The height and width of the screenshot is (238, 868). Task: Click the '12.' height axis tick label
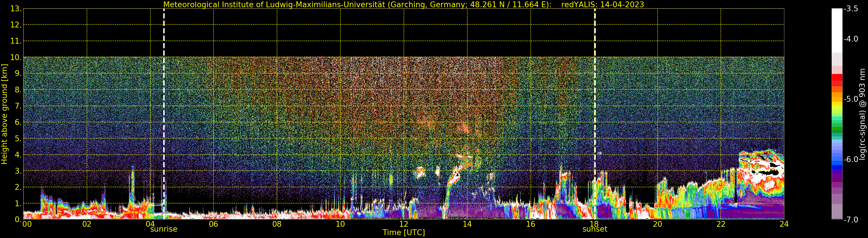16,25
